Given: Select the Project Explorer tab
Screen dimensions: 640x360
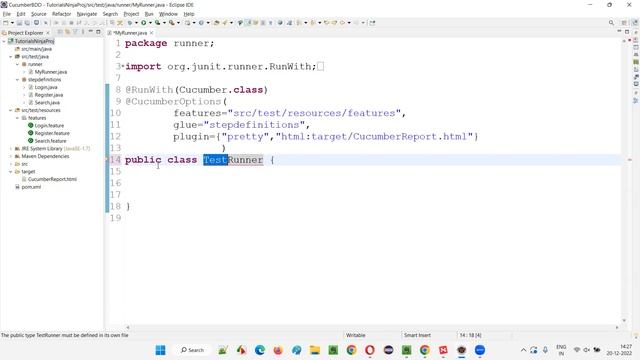Looking at the screenshot, I should click(x=25, y=33).
